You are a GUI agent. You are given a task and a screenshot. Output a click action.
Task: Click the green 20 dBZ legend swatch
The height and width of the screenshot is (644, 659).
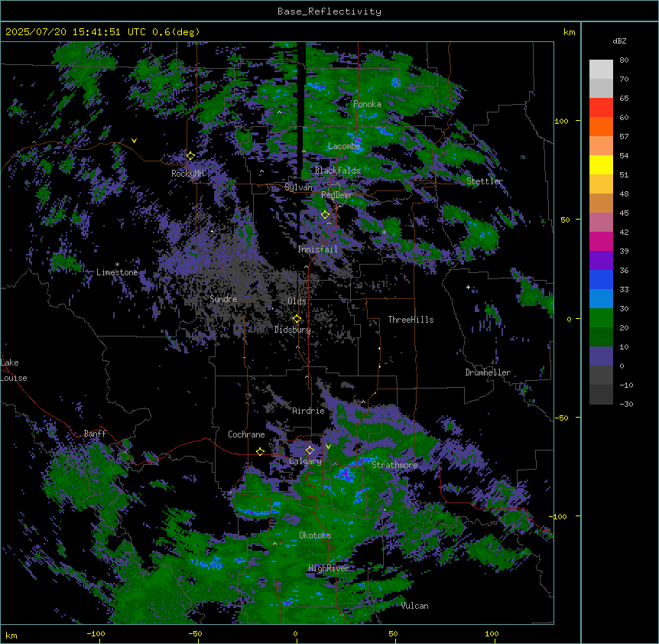click(601, 318)
